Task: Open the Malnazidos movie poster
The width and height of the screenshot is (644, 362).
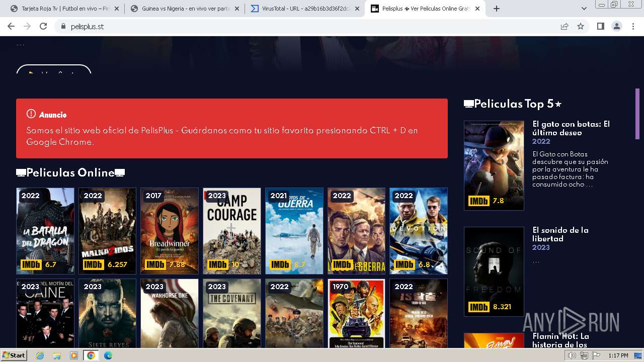Action: pos(107,231)
